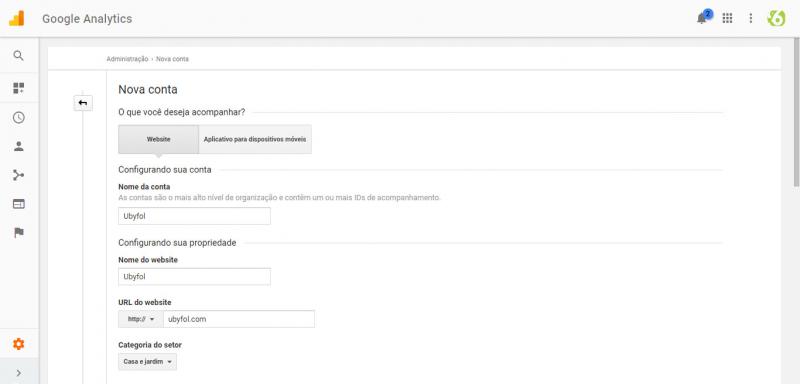Viewport: 800px width, 384px height.
Task: Open Conversions flag icon in the sidebar
Action: coord(18,233)
